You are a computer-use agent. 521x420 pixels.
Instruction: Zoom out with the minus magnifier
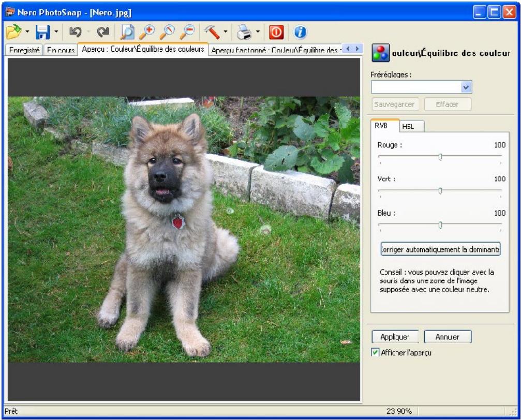click(187, 32)
